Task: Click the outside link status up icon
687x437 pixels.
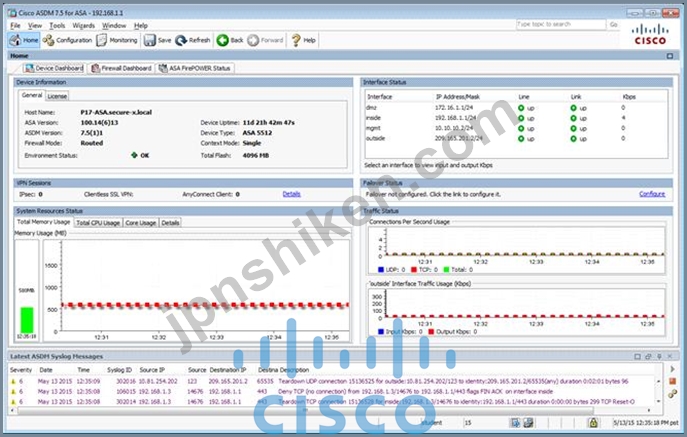Action: tap(574, 139)
